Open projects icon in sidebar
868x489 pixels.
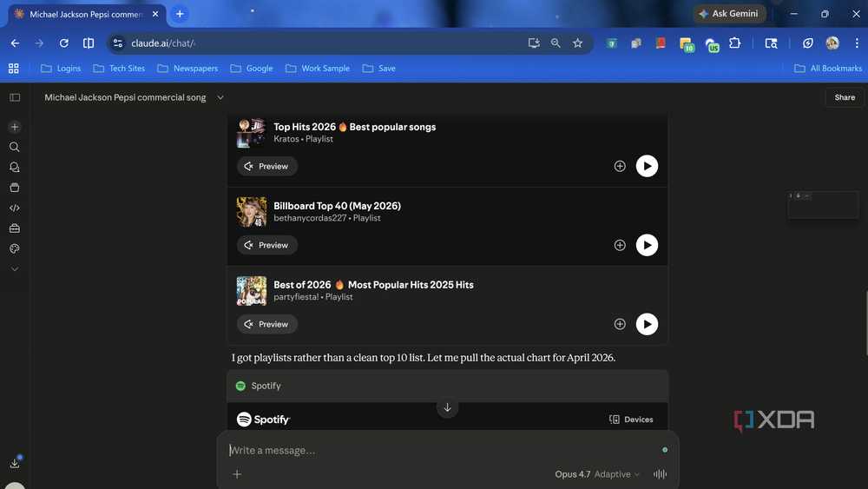click(15, 188)
